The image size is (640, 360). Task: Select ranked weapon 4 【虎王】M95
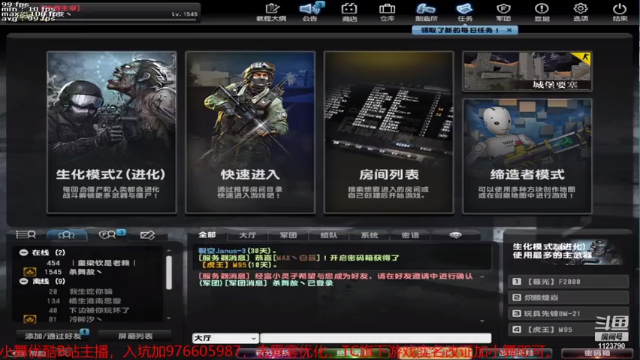pyautogui.click(x=568, y=329)
